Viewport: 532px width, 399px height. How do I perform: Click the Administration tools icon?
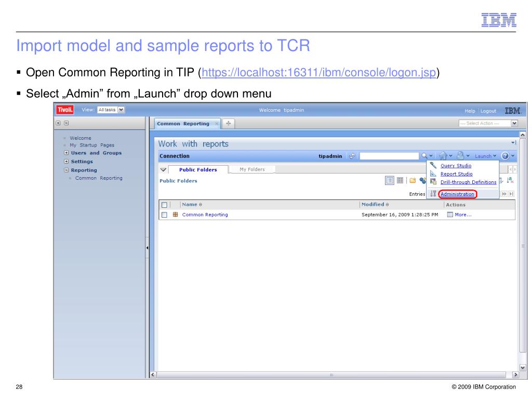pos(433,194)
